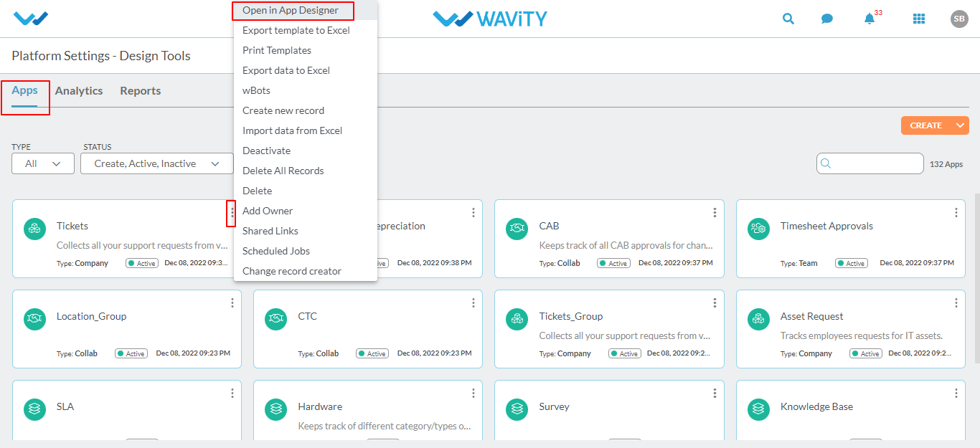
Task: Open the Knowledge Base app title
Action: click(x=817, y=406)
